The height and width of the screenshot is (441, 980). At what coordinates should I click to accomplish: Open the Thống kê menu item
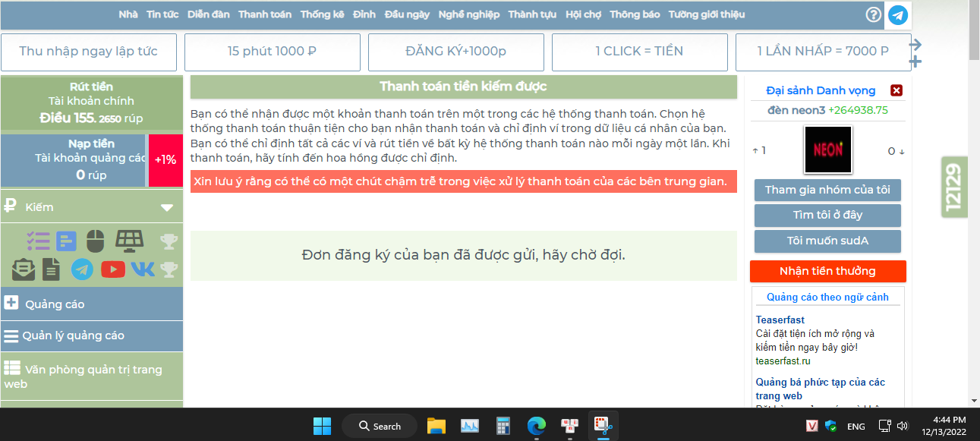tap(322, 14)
